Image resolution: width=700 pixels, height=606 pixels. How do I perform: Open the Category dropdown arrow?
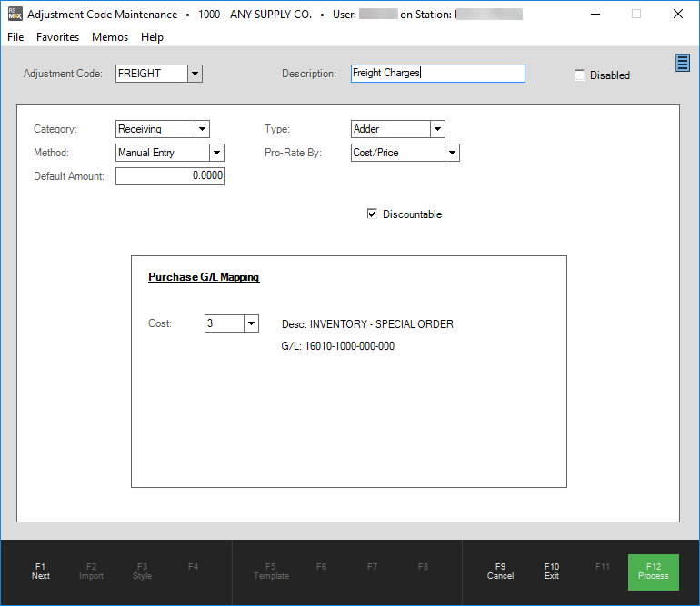click(202, 129)
